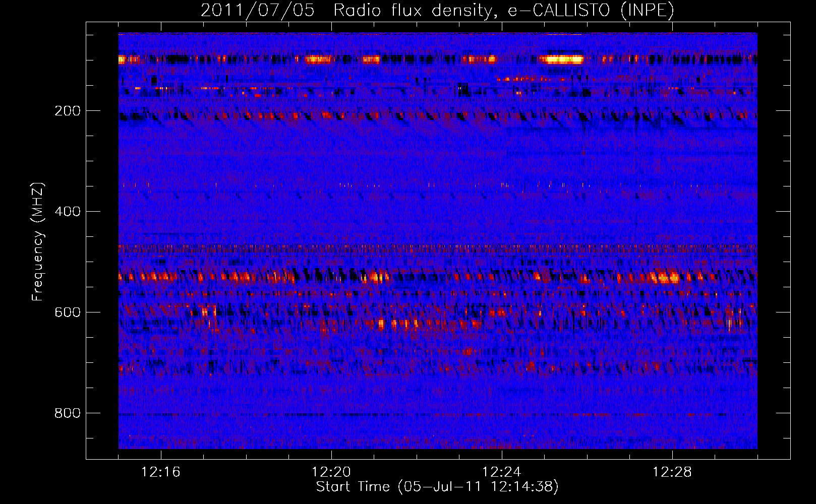This screenshot has width=816, height=504.
Task: Click the 600 frequency tick label
Action: [68, 312]
